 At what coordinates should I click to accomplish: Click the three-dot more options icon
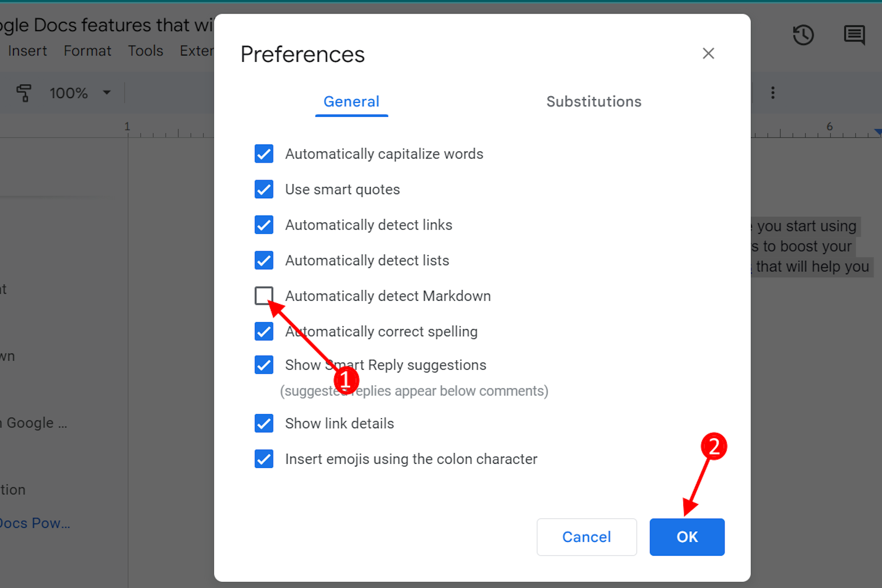773,93
